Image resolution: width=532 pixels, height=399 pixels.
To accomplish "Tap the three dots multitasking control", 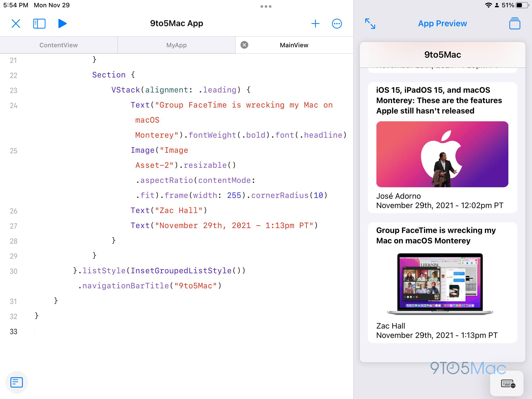I will click(x=266, y=6).
